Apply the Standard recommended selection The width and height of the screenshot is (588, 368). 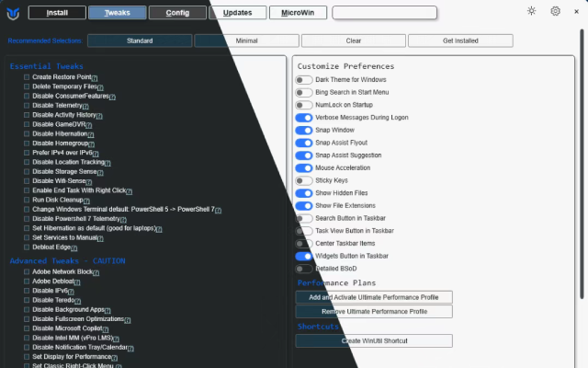tap(140, 40)
